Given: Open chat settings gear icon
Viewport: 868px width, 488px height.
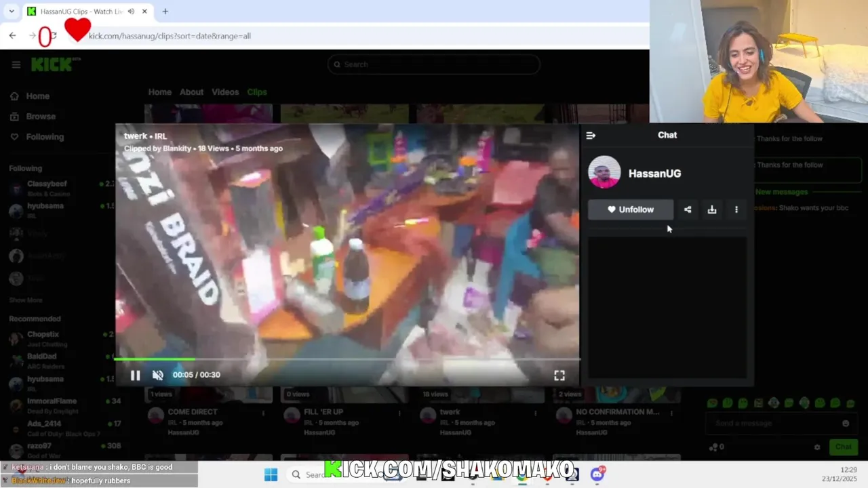Looking at the screenshot, I should pos(817,447).
